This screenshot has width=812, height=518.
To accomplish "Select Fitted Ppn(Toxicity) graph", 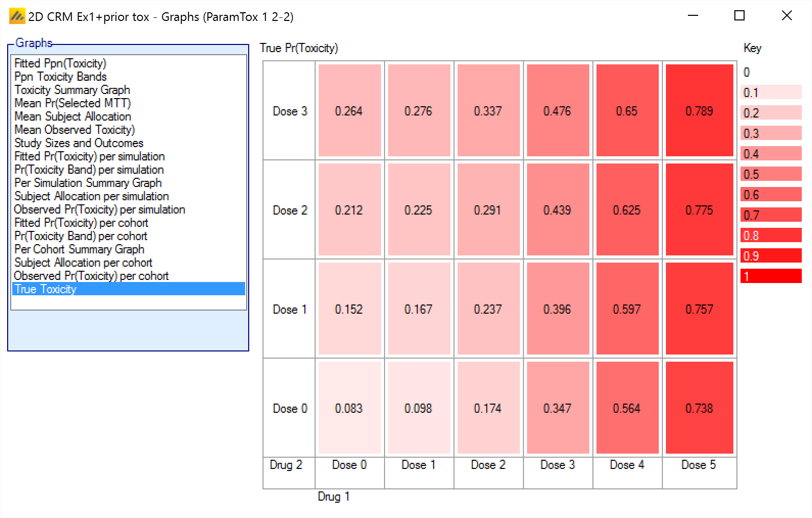I will click(60, 63).
